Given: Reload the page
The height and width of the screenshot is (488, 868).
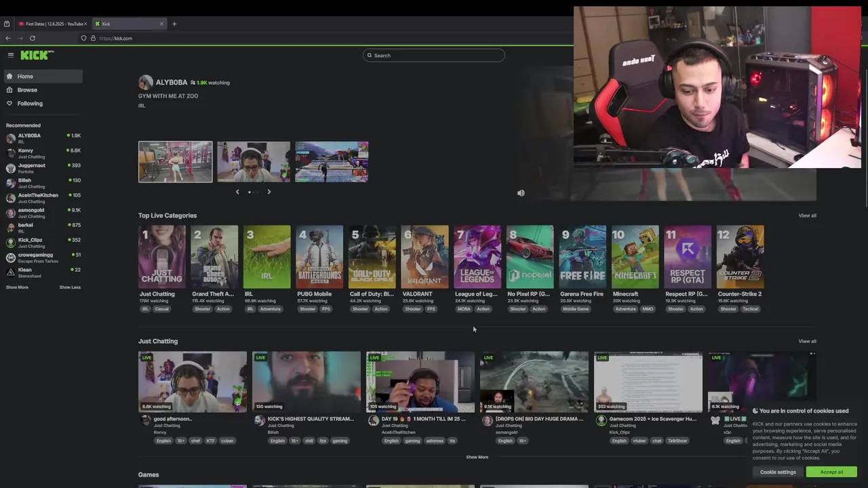Looking at the screenshot, I should pos(33,38).
